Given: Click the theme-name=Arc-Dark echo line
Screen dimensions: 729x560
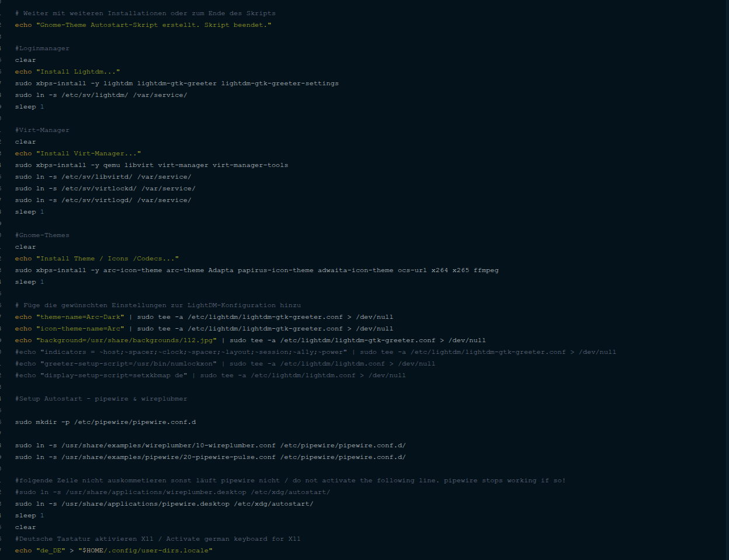Looking at the screenshot, I should 204,317.
